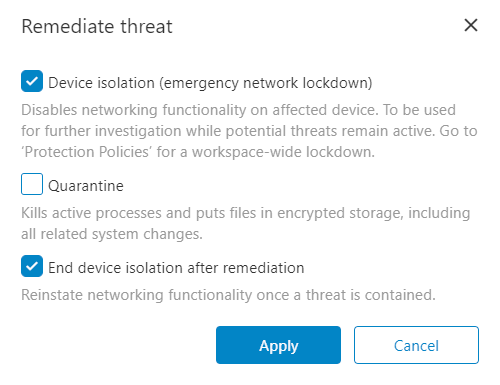Image resolution: width=500 pixels, height=385 pixels.
Task: Click the 'Protection Policies' text in description
Action: (87, 152)
